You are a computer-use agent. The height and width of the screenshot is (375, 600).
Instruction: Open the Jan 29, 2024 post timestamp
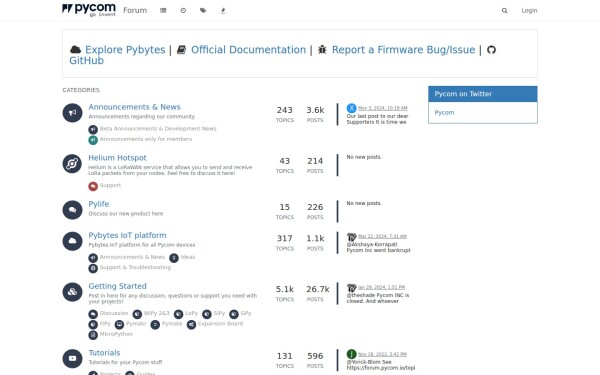[x=382, y=287]
